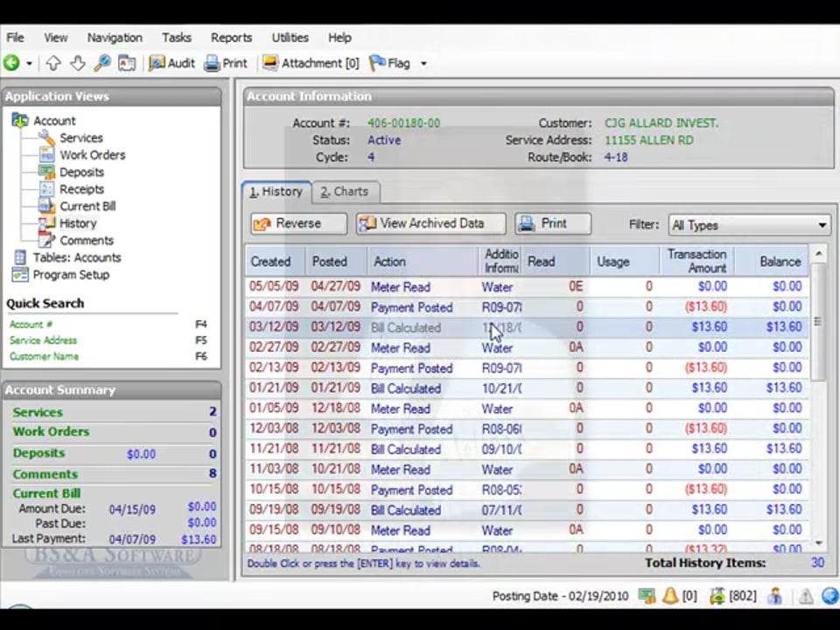Select the 12/03/08 Payment Posted row
840x630 pixels.
tap(527, 429)
